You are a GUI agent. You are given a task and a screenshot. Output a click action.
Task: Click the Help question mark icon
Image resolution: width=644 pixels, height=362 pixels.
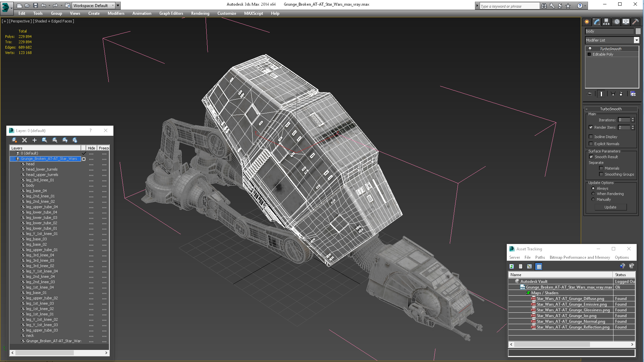coord(580,6)
